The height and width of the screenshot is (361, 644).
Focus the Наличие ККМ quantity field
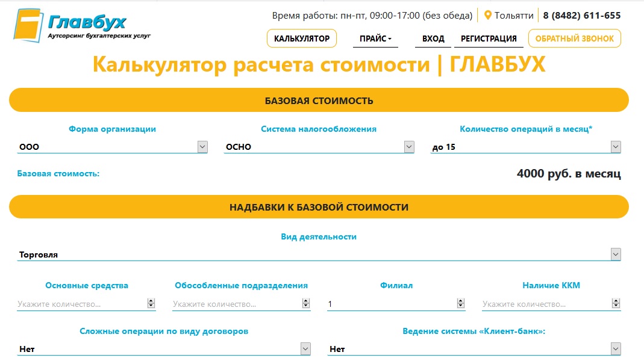pos(546,304)
